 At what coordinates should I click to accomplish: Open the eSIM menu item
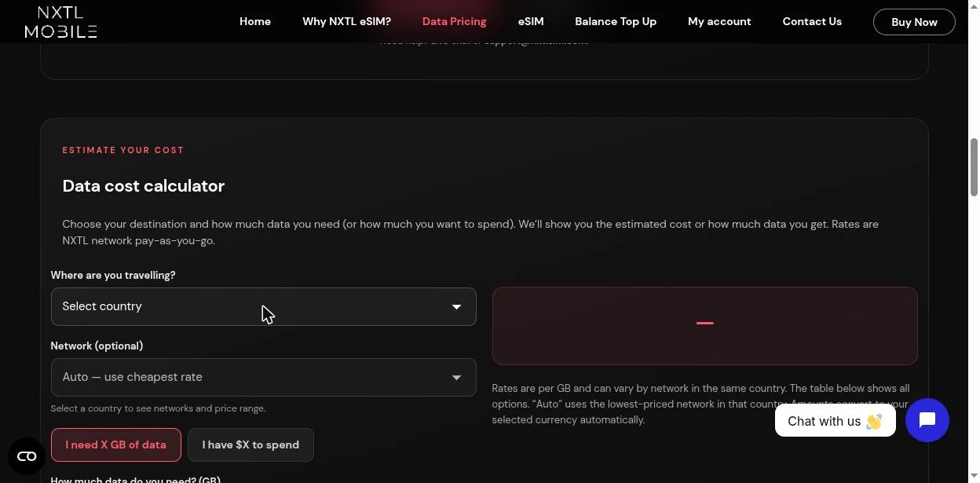pos(531,22)
